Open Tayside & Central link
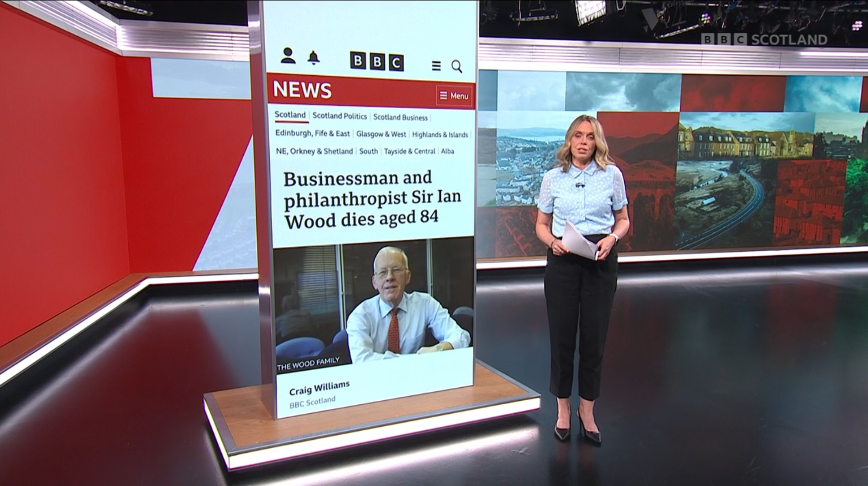The image size is (868, 486). click(410, 151)
